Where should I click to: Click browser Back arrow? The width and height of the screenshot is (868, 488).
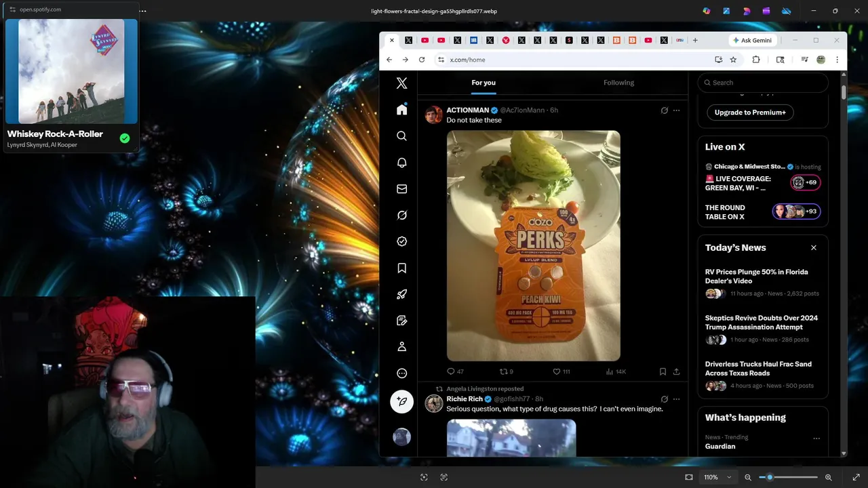coord(389,60)
